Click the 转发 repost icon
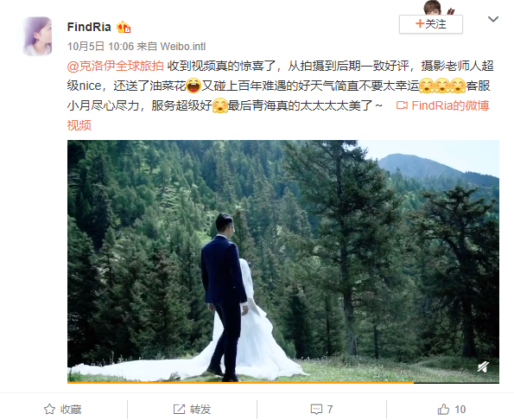This screenshot has height=420, width=514. click(x=179, y=409)
